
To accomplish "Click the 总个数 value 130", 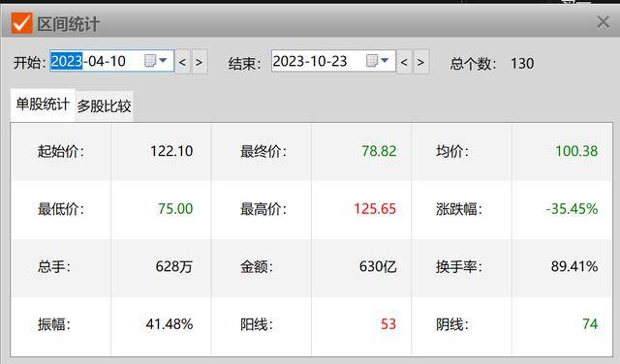I will point(522,63).
